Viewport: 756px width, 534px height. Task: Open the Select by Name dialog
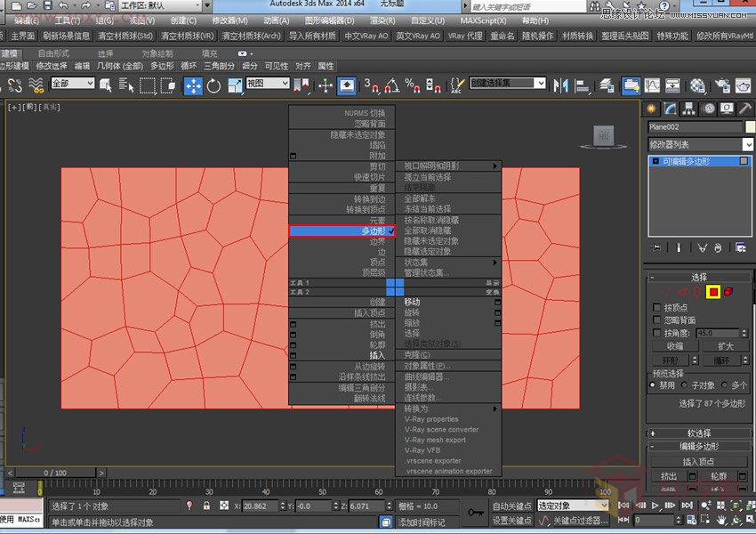pyautogui.click(x=125, y=86)
